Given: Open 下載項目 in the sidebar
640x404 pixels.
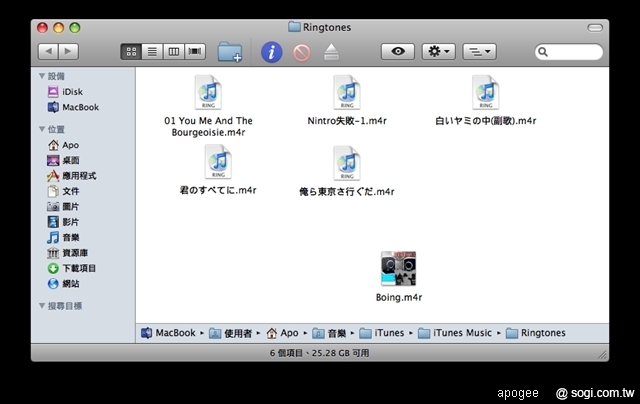Looking at the screenshot, I should click(x=71, y=268).
